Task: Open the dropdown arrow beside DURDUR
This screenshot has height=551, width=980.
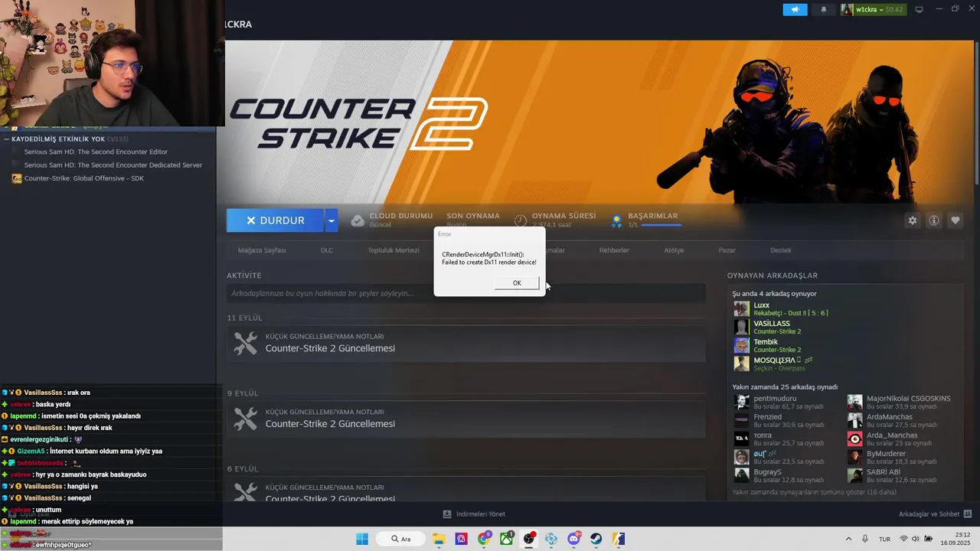Action: coord(331,220)
